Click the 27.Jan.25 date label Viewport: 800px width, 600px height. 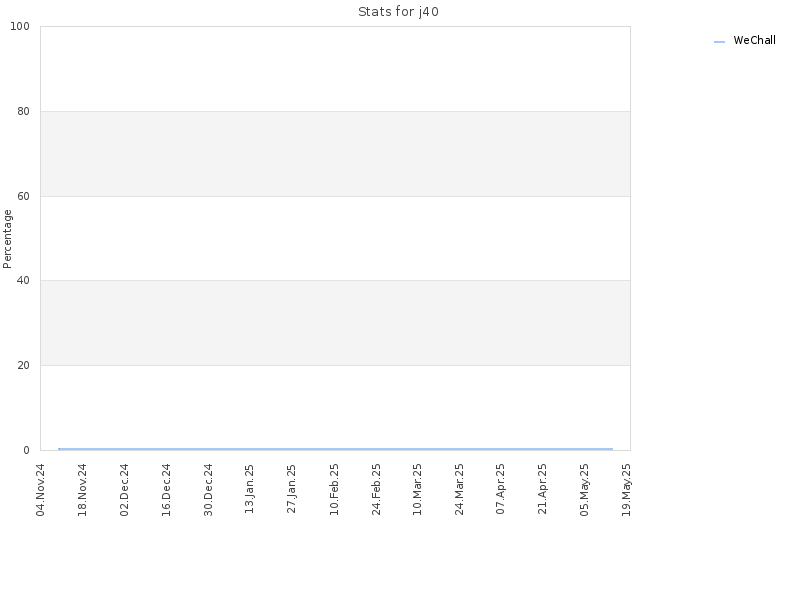click(291, 489)
